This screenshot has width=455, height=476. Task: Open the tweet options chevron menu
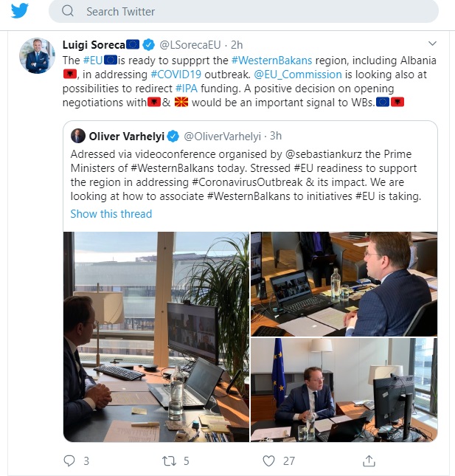[432, 44]
